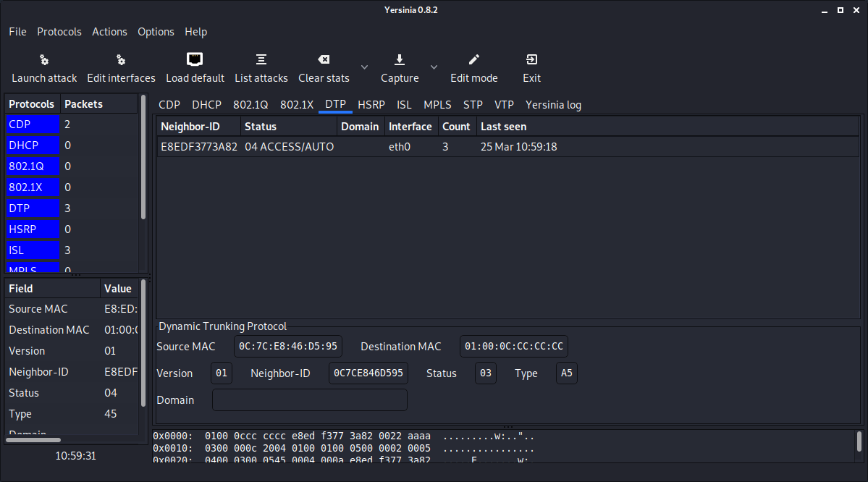Image resolution: width=868 pixels, height=482 pixels.
Task: Select the DTP tab
Action: click(335, 105)
